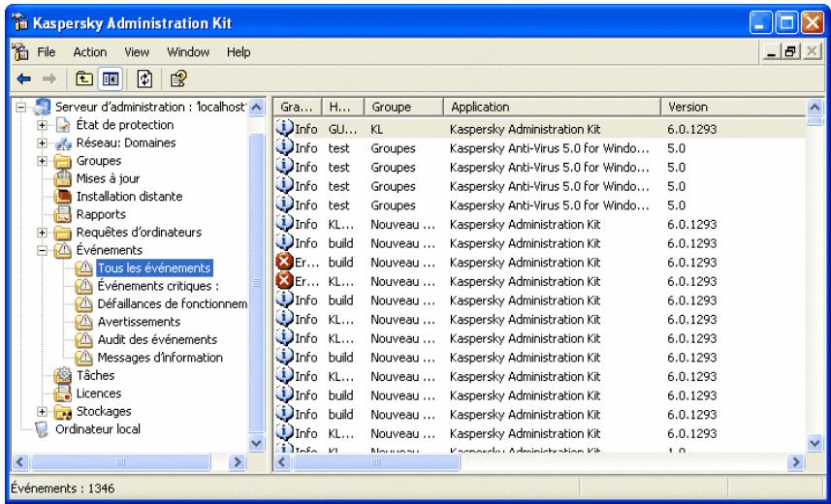831x504 pixels.
Task: Click the Refresh toolbar icon
Action: [x=144, y=79]
